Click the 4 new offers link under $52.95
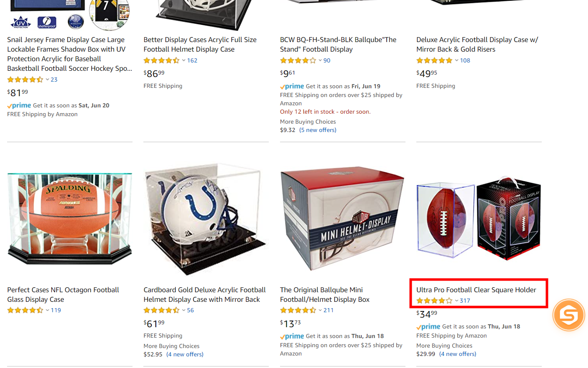 185,354
